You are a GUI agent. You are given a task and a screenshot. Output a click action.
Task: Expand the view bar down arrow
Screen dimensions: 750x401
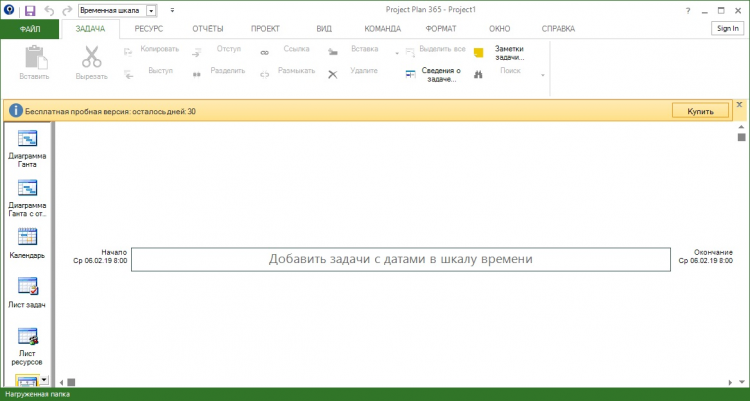[x=44, y=380]
